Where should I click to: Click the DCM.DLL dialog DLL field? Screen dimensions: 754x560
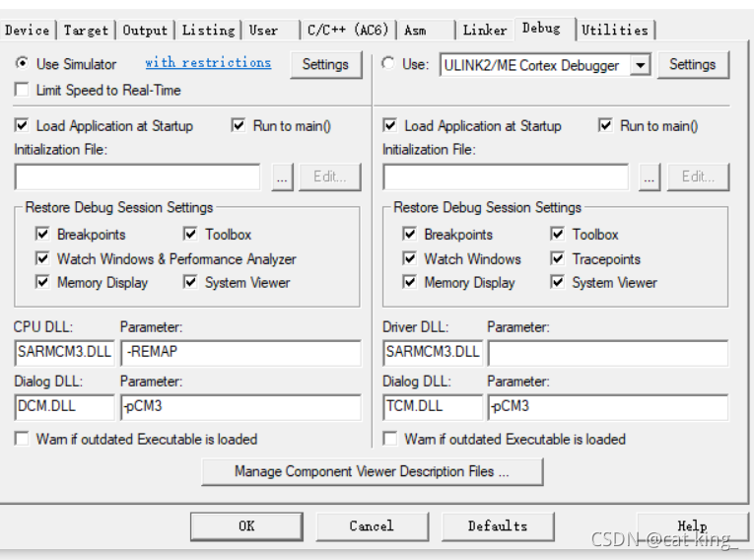[64, 407]
